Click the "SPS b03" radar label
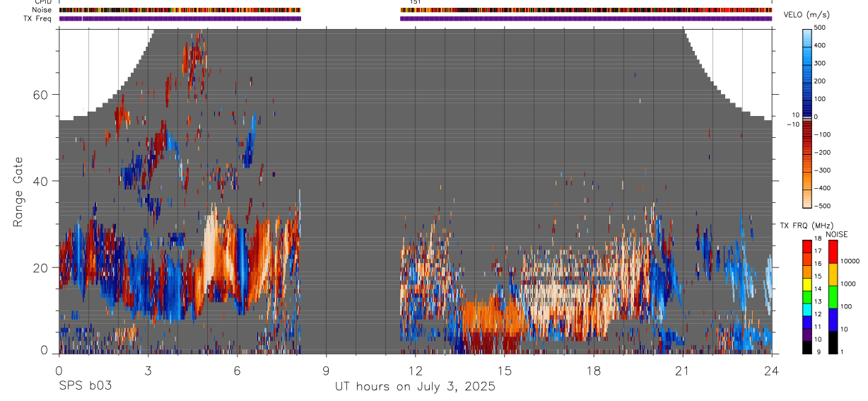This screenshot has width=868, height=401. coord(85,386)
